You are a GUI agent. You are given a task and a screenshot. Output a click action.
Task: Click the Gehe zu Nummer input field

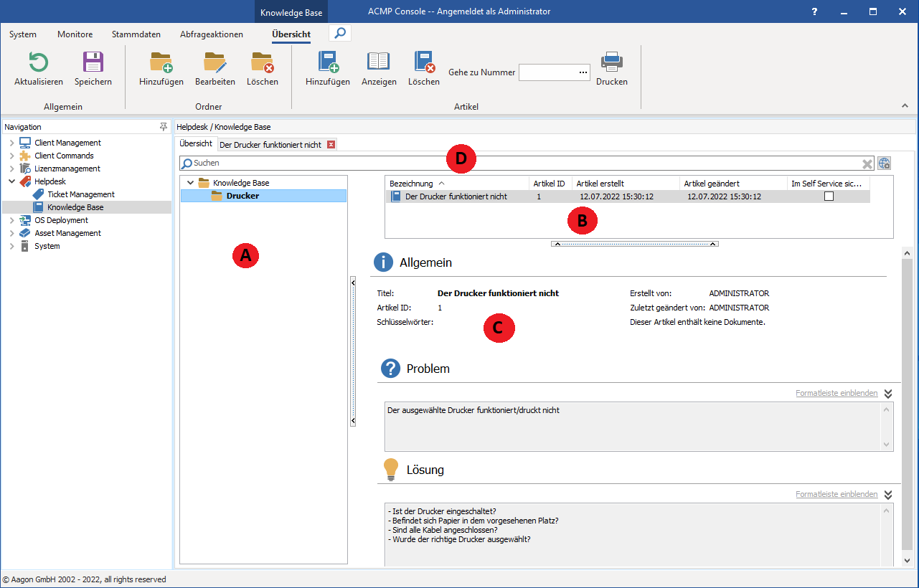click(547, 72)
